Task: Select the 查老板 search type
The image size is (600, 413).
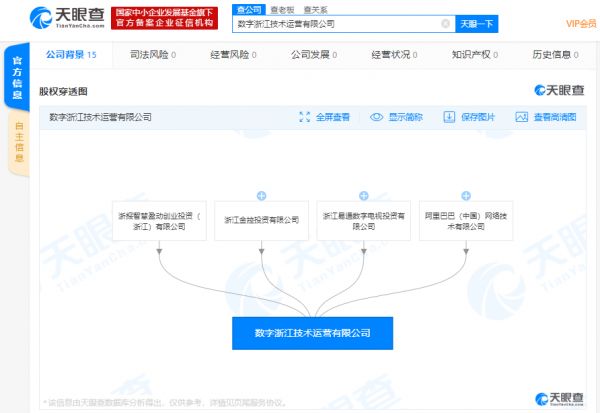Action: (x=281, y=9)
